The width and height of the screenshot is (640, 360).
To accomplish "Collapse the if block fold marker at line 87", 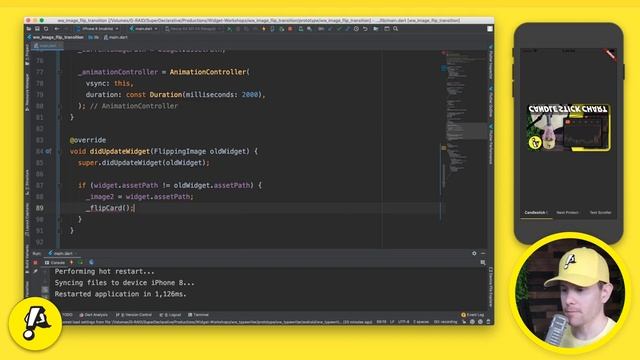I will [60, 185].
